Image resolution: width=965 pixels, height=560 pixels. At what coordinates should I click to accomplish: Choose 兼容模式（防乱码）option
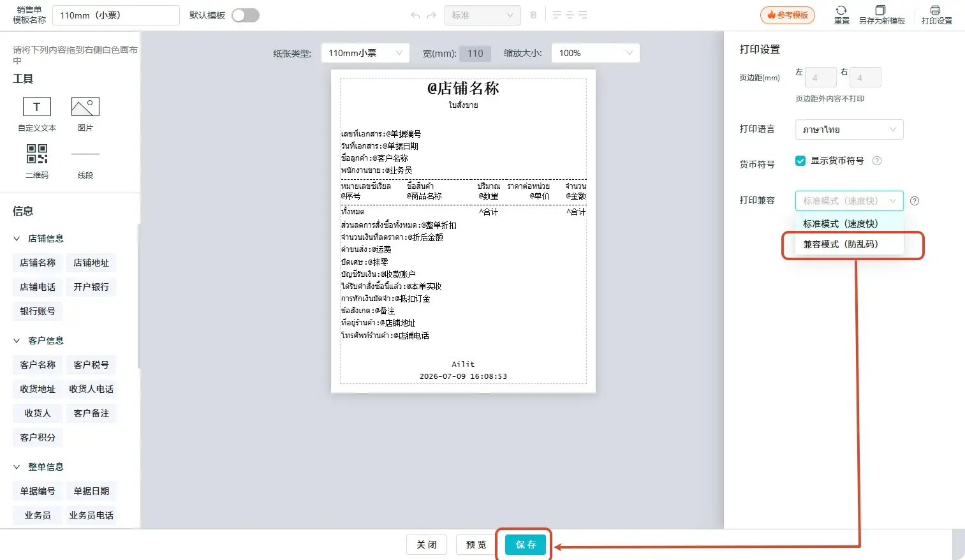(850, 244)
